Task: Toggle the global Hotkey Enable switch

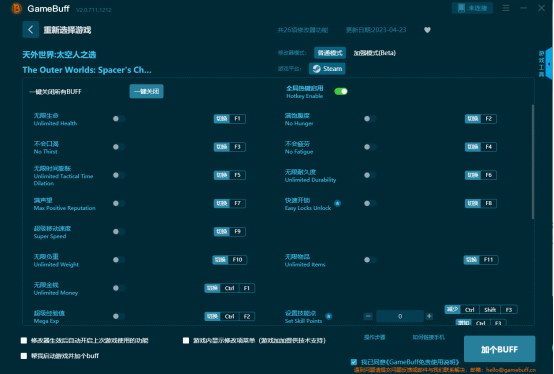Action: (x=341, y=91)
